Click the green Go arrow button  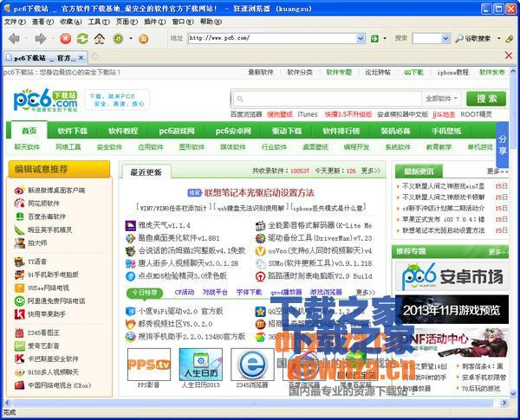[x=374, y=38]
